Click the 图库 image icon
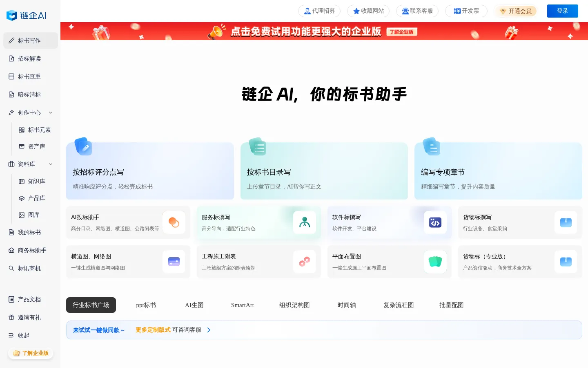This screenshot has height=368, width=588. point(22,215)
